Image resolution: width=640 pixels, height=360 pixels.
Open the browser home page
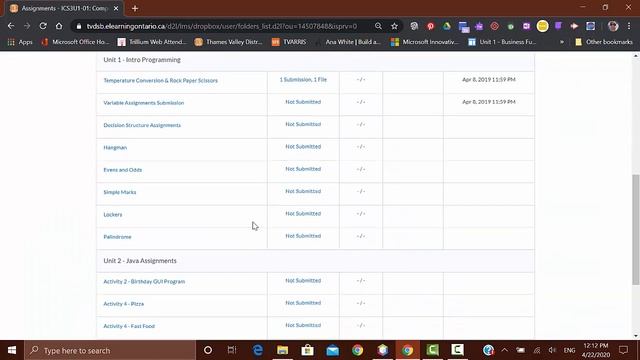pyautogui.click(x=59, y=26)
